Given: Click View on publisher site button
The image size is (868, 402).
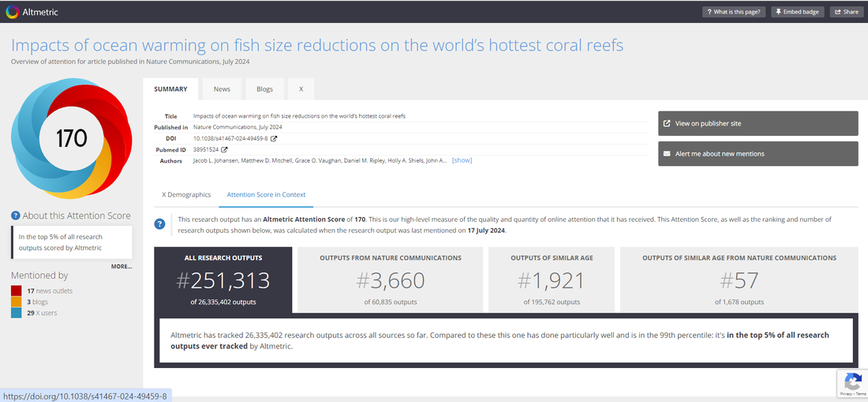Looking at the screenshot, I should [x=758, y=123].
